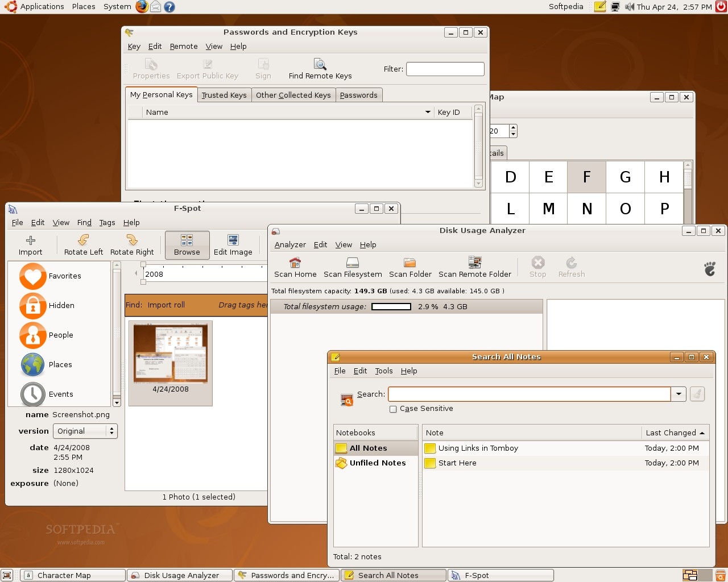Enable the Case Sensitive checkbox
Viewport: 728px width, 582px height.
(393, 409)
